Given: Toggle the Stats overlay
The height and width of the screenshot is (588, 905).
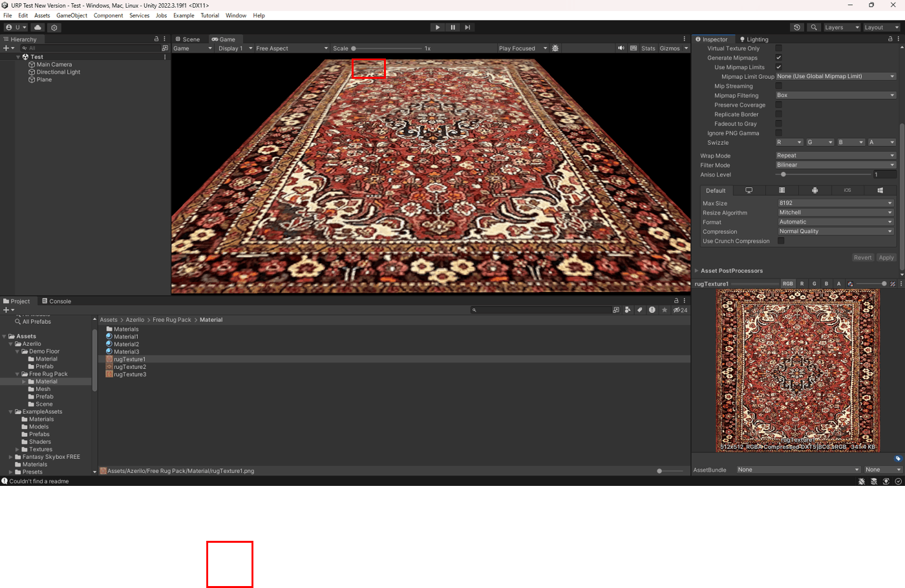Looking at the screenshot, I should click(x=648, y=48).
